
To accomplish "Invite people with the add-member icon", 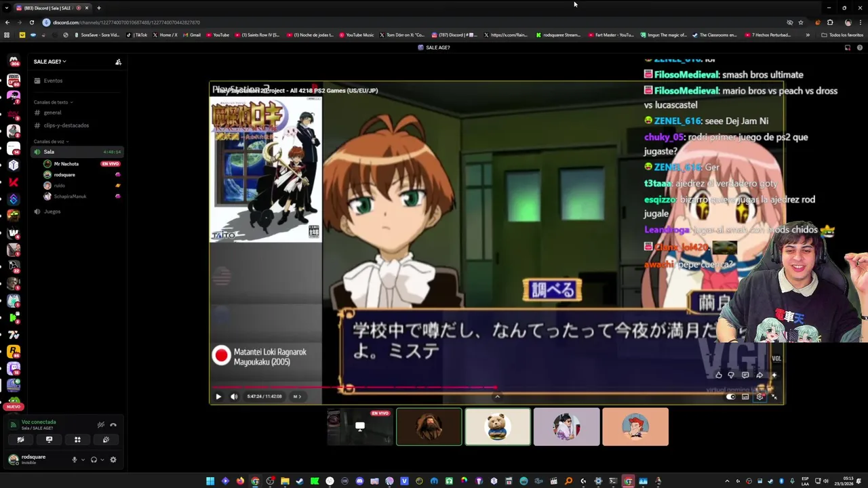I will pos(118,62).
